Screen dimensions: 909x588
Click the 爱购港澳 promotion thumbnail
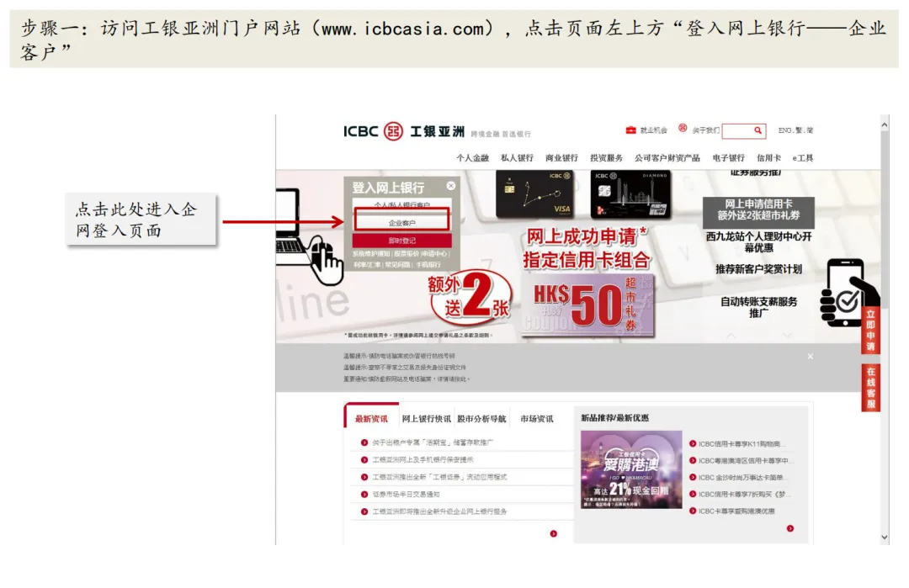(x=630, y=469)
